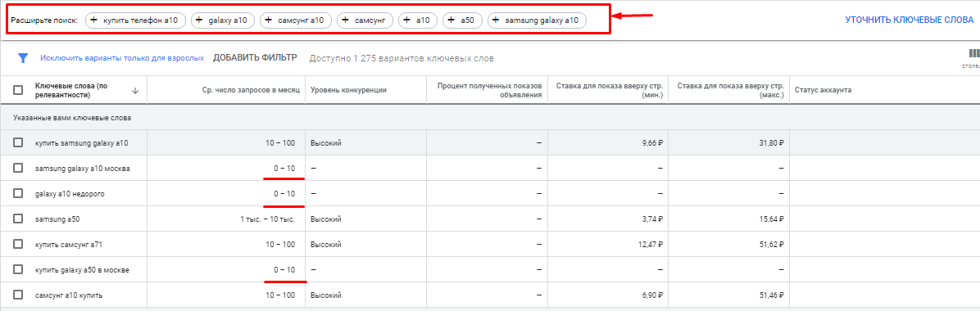Image resolution: width=980 pixels, height=311 pixels.
Task: Check the 'купить самсунг а71' row checkbox
Action: (18, 244)
